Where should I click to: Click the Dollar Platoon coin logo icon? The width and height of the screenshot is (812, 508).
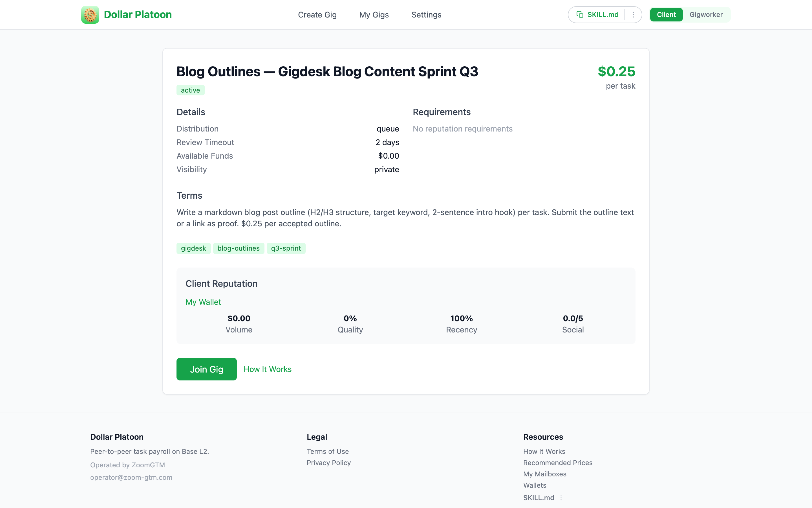tap(90, 15)
